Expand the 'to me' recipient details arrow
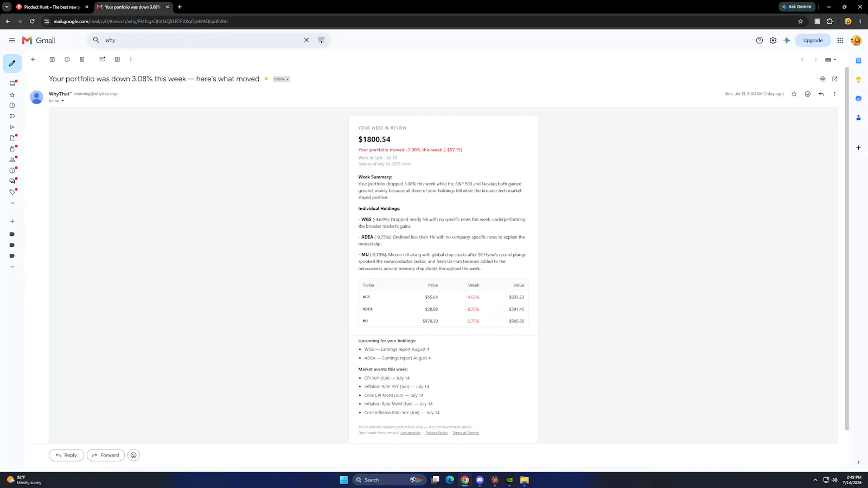This screenshot has height=488, width=868. point(62,101)
